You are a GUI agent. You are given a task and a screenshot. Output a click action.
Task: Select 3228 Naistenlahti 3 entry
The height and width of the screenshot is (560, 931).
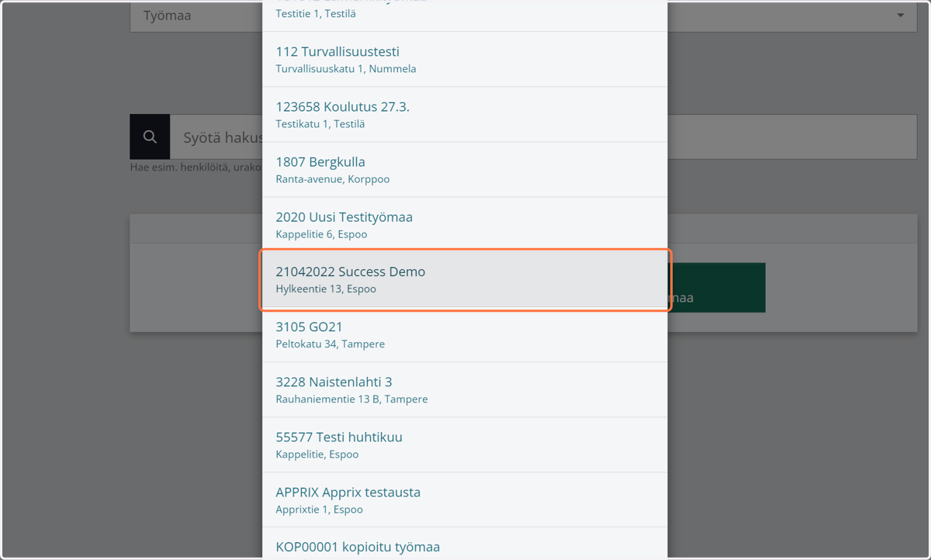pyautogui.click(x=465, y=389)
